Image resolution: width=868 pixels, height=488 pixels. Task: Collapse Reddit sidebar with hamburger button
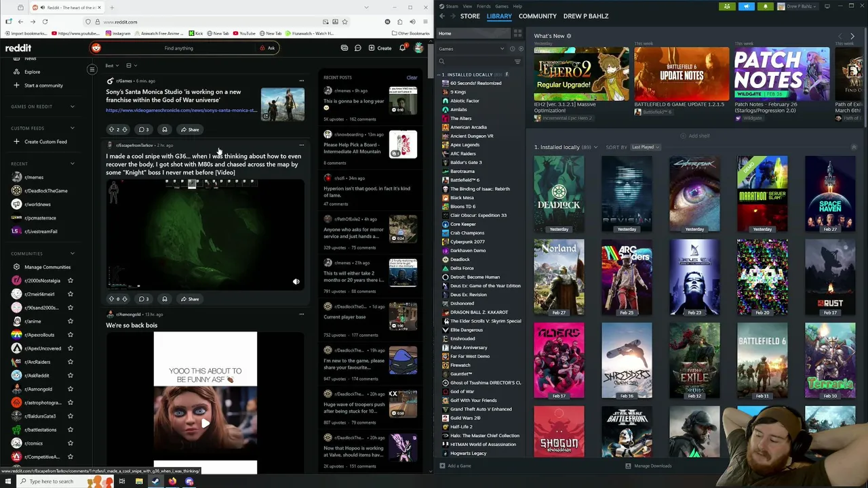(92, 69)
